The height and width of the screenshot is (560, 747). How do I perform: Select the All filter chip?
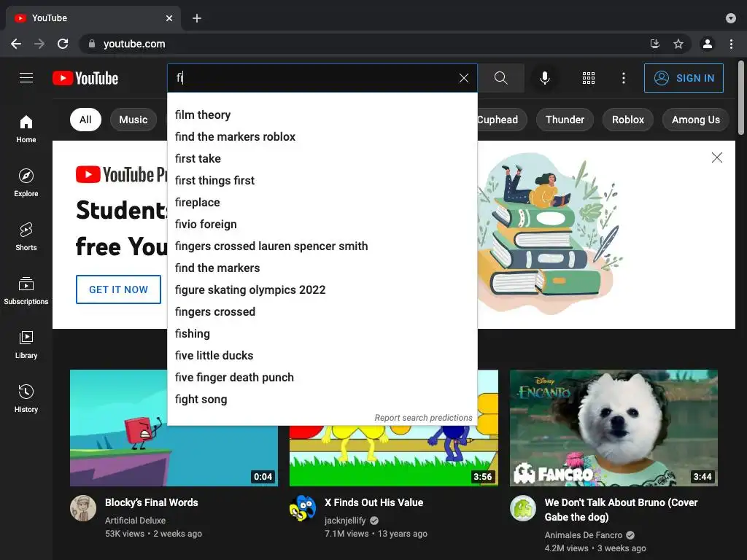pyautogui.click(x=85, y=120)
